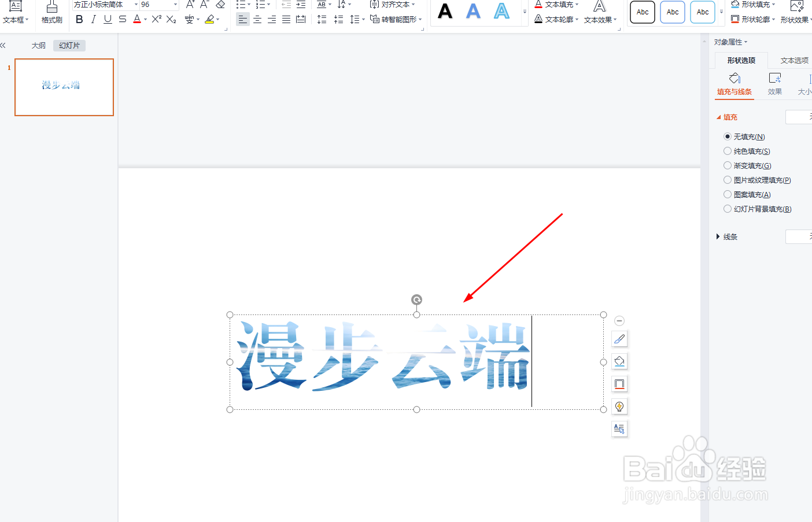Image resolution: width=812 pixels, height=522 pixels.
Task: Select slide 1 thumbnail in the slide panel
Action: [x=64, y=87]
